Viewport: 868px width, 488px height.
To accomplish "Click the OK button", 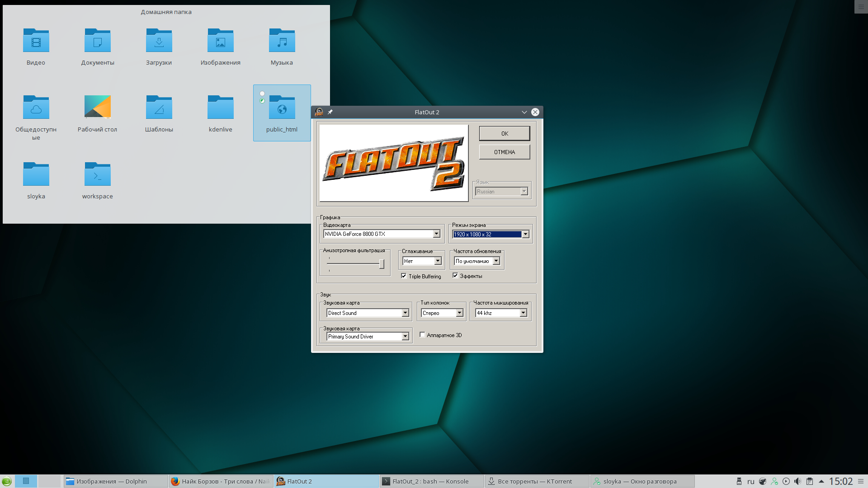I will (x=505, y=134).
